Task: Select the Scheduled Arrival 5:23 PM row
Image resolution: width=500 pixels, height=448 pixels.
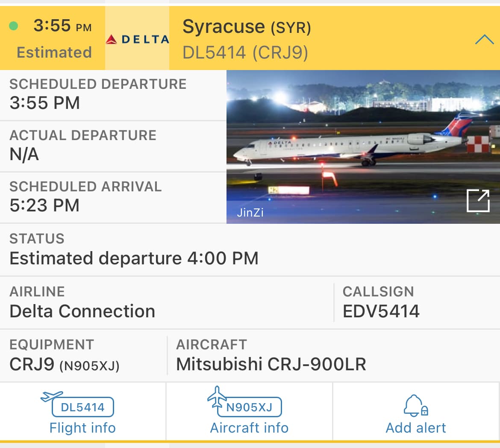Action: [85, 197]
